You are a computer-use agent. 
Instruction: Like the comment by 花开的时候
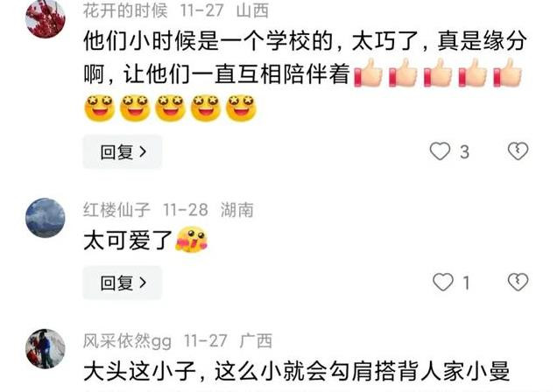coord(441,151)
